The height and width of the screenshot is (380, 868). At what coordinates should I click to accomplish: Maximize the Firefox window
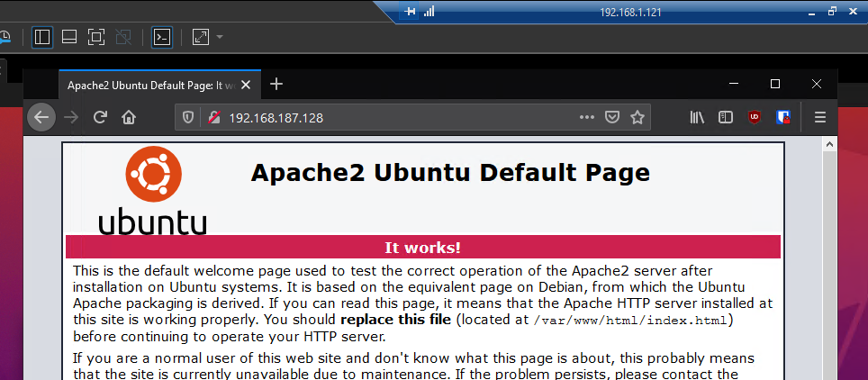point(775,85)
